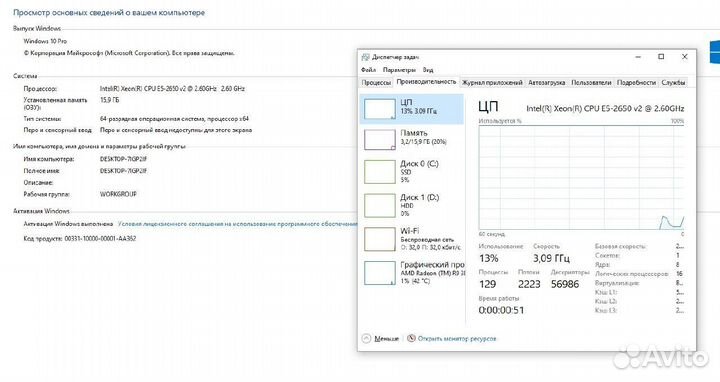This screenshot has height=382, width=720.
Task: Close the Диспетчер задач window
Action: coord(684,57)
